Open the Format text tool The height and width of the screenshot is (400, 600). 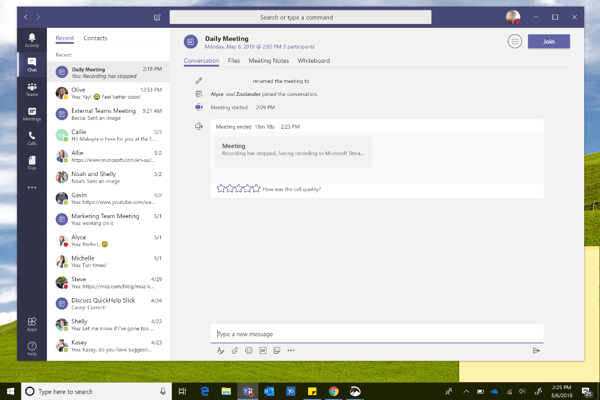coord(220,350)
